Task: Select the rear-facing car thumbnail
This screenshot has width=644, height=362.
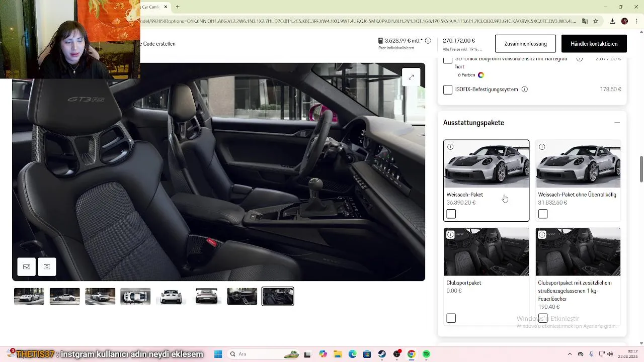Action: (206, 296)
